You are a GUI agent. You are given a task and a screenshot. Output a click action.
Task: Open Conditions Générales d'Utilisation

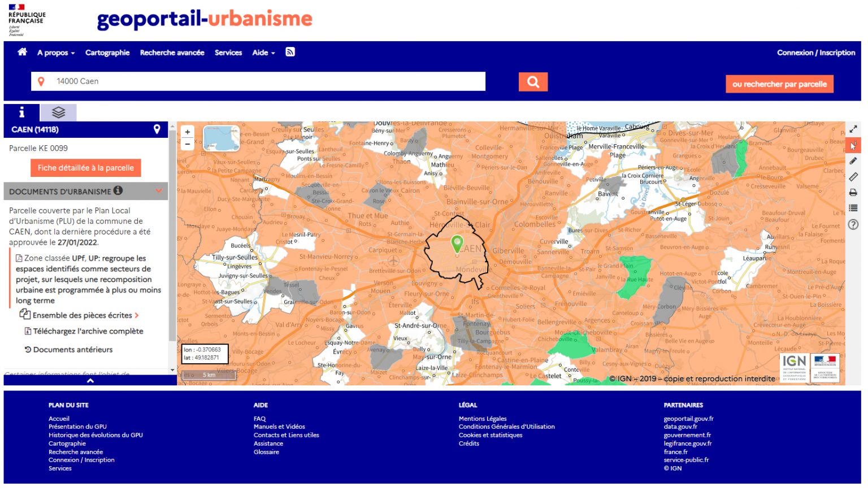point(507,427)
